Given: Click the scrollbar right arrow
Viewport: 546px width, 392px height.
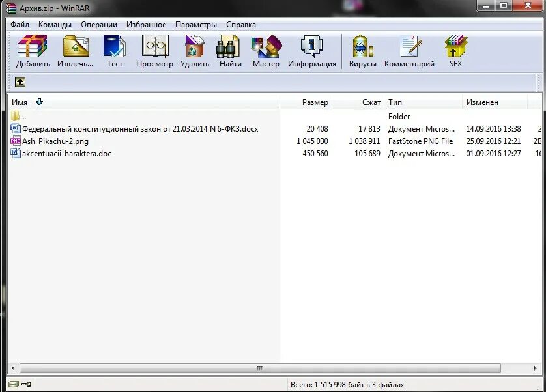Looking at the screenshot, I should click(x=535, y=368).
